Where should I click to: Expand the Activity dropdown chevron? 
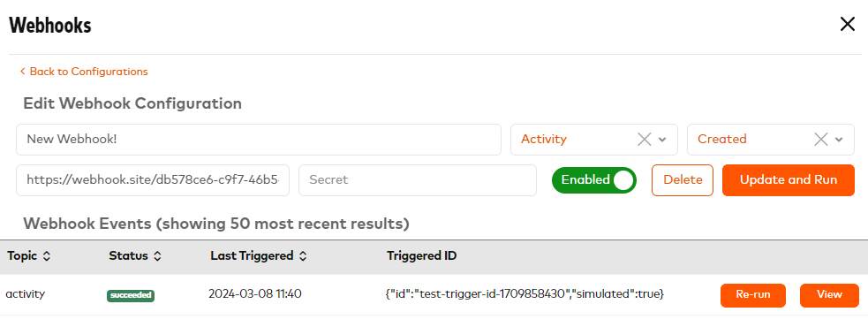pyautogui.click(x=662, y=140)
